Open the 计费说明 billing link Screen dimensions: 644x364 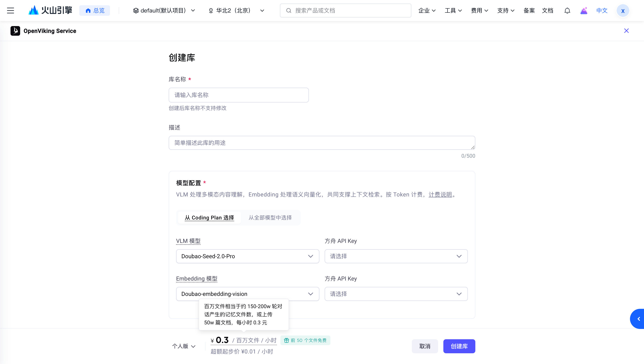click(440, 194)
